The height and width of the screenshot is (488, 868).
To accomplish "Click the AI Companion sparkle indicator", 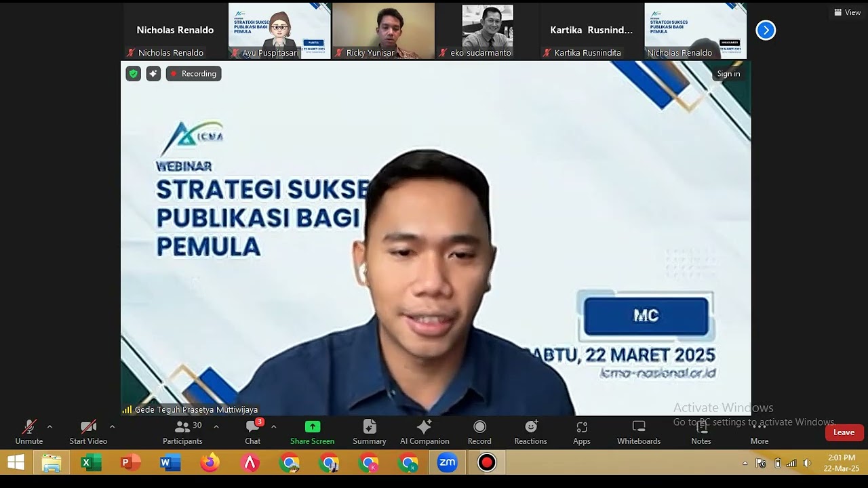I will (x=154, y=74).
